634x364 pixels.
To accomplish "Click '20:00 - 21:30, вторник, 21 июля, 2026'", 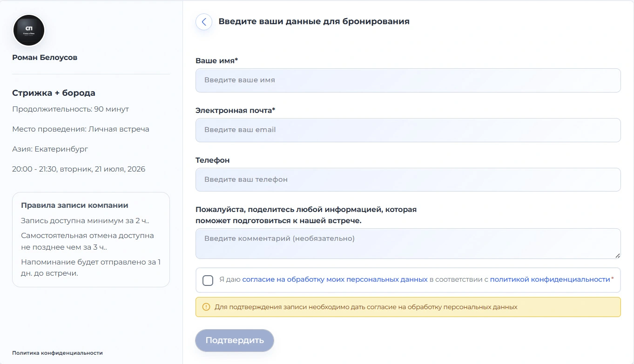I will click(79, 169).
